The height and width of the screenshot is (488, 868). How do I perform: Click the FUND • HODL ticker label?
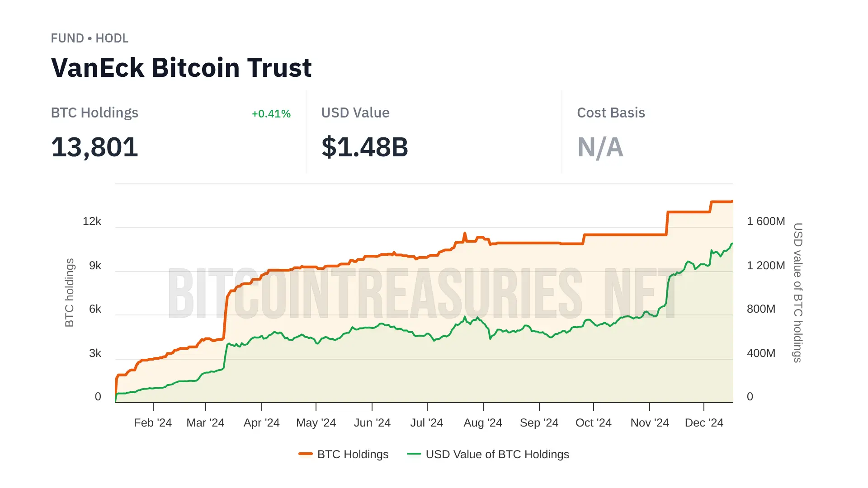90,38
